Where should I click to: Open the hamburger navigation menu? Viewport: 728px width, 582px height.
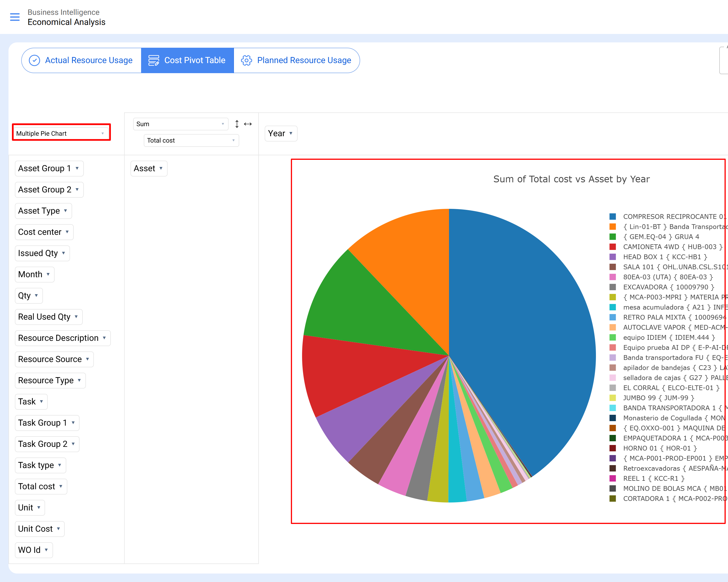(x=15, y=17)
